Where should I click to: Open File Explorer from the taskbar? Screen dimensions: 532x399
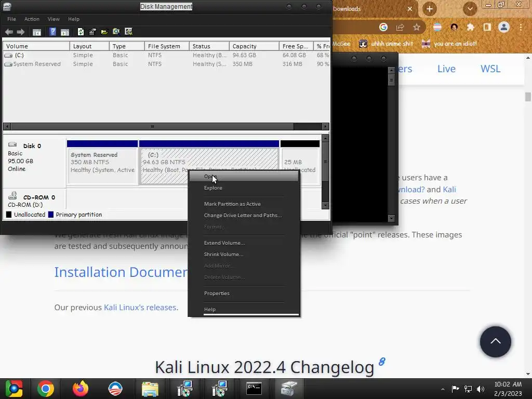(150, 389)
